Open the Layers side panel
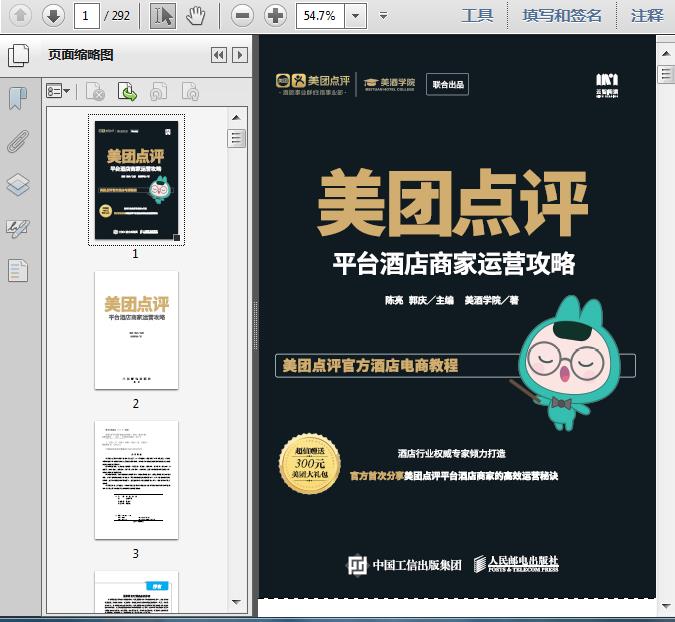Viewport: 675px width, 622px height. point(18,185)
